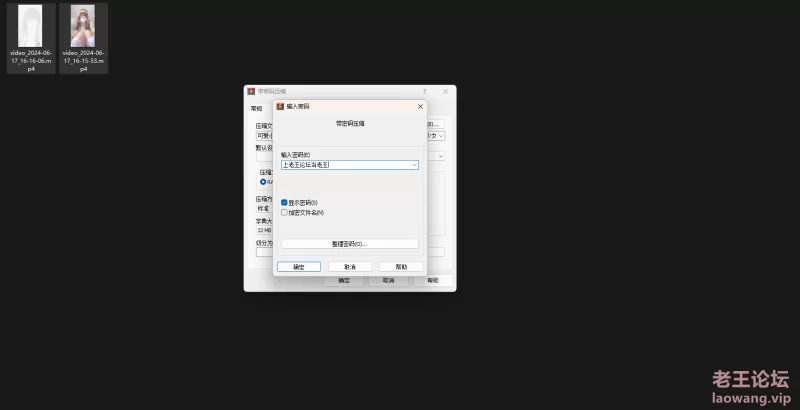Viewport: 800px width, 410px height.
Task: Open 帮助 in the 输入密码 dialog
Action: (x=400, y=267)
